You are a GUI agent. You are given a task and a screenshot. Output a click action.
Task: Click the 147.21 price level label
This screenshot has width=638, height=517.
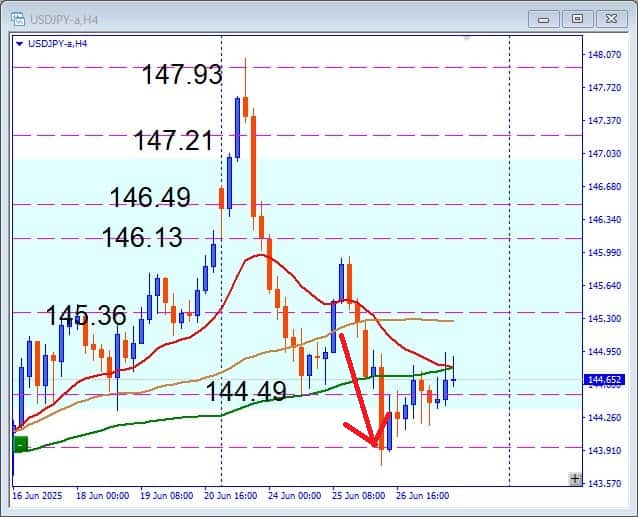174,140
